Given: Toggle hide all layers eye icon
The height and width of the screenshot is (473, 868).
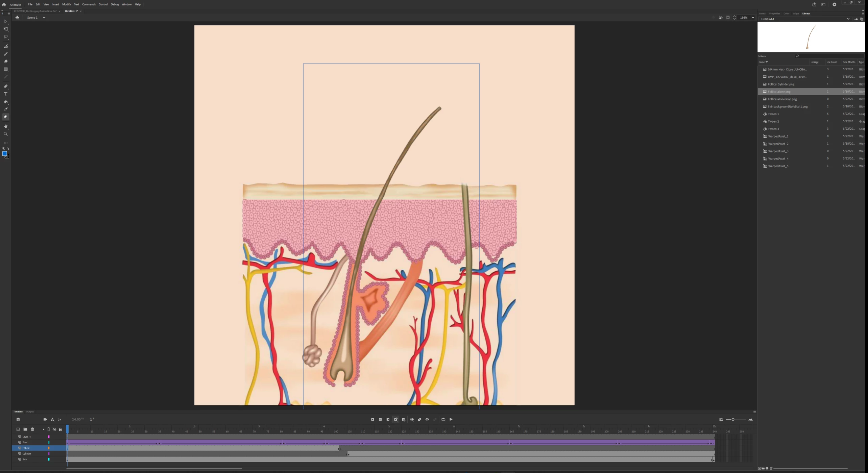Looking at the screenshot, I should [54, 429].
